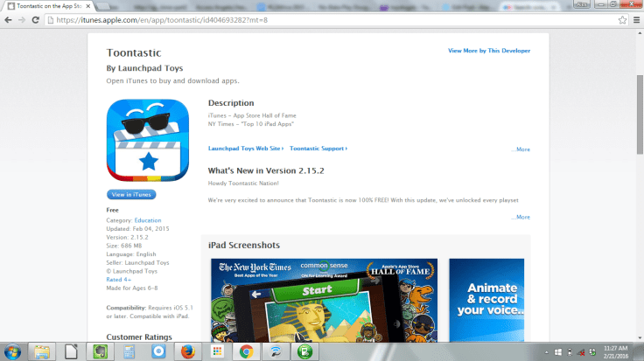The width and height of the screenshot is (644, 361).
Task: Open the Windows Start menu
Action: 12,351
